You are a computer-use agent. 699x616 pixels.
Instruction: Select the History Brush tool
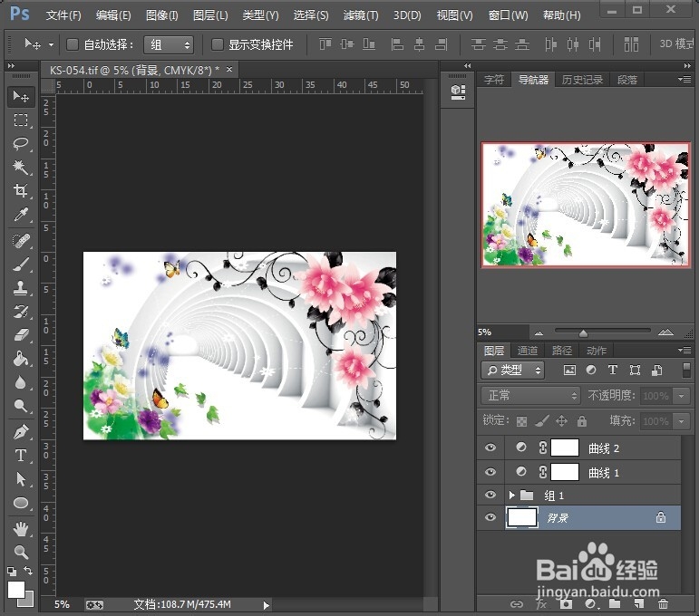[21, 312]
